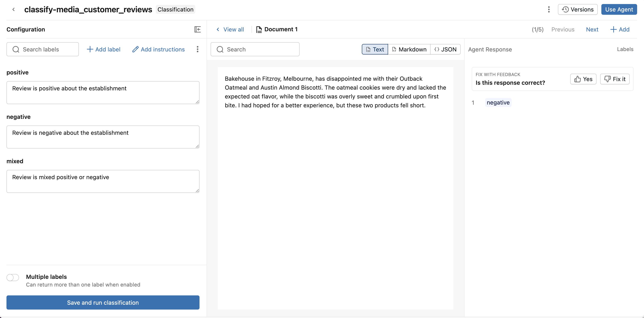
Task: Click the Document 1 page icon
Action: coord(259,29)
